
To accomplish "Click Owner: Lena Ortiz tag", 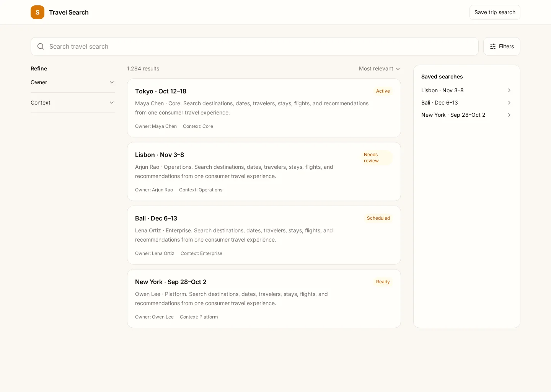I will [155, 253].
